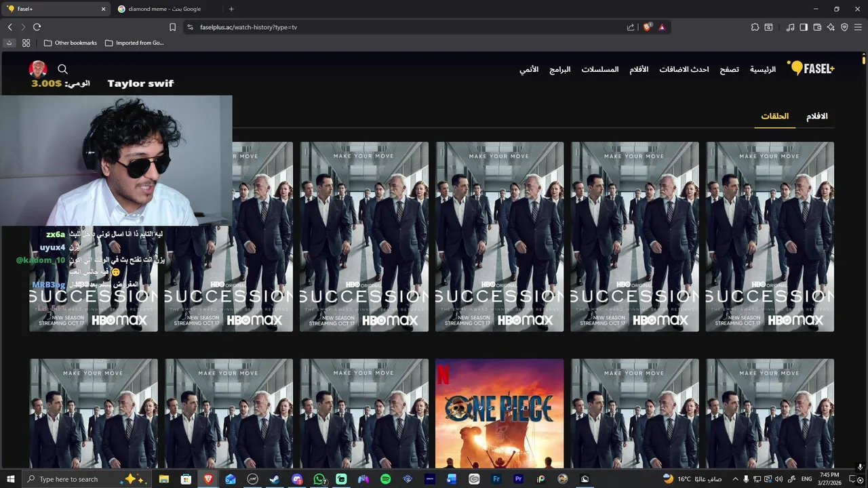Bookmark this page using the bookmark icon

pyautogui.click(x=172, y=27)
